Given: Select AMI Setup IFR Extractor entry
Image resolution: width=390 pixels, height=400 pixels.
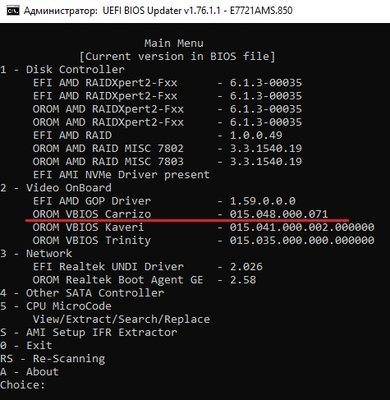Looking at the screenshot, I should point(89,332).
